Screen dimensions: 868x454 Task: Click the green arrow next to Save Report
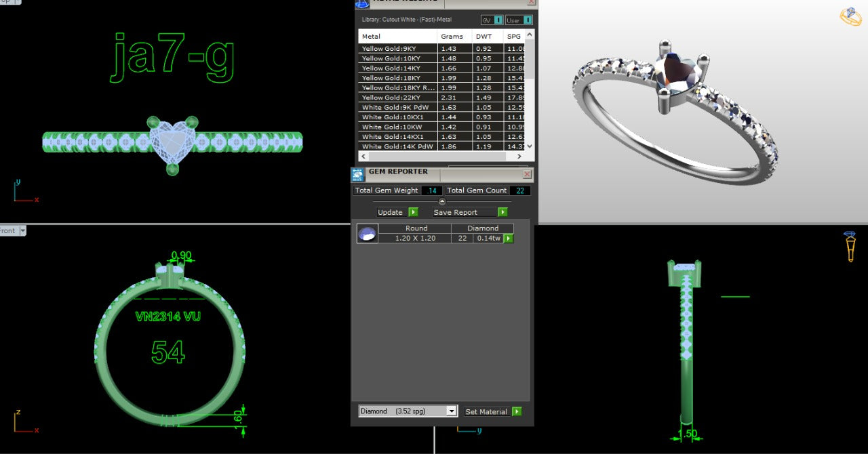tap(502, 212)
